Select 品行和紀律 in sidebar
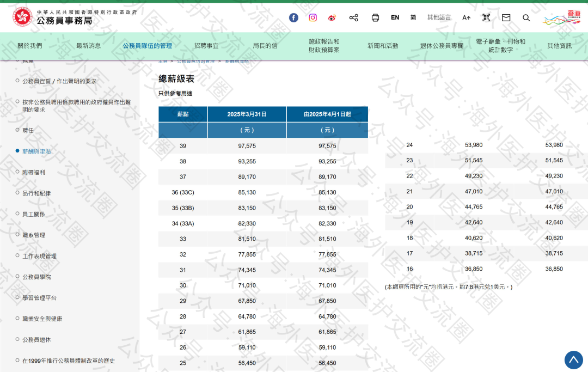The height and width of the screenshot is (372, 588). [36, 193]
